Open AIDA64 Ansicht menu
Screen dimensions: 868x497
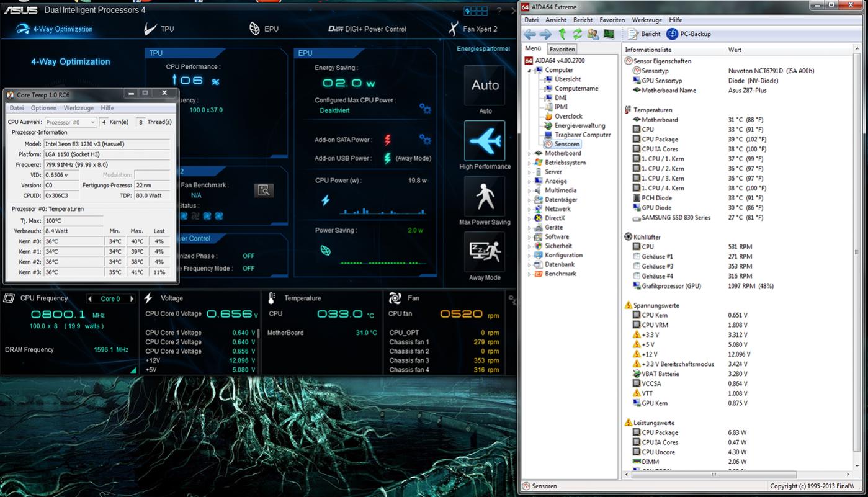click(x=556, y=20)
